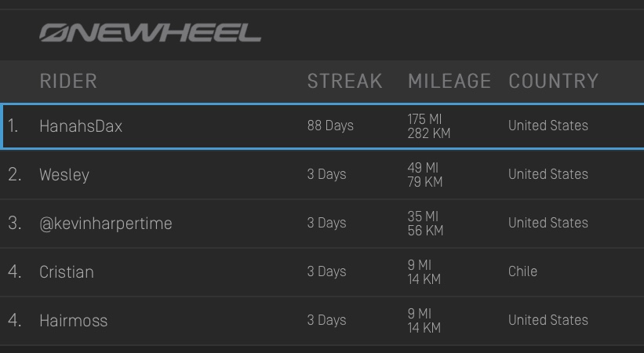
Task: Sort leaderboard by MILEAGE column
Action: pos(449,81)
